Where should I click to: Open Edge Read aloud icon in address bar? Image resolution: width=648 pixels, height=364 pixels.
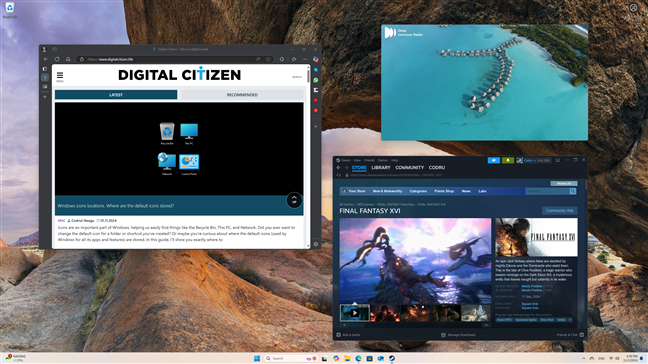pyautogui.click(x=258, y=59)
